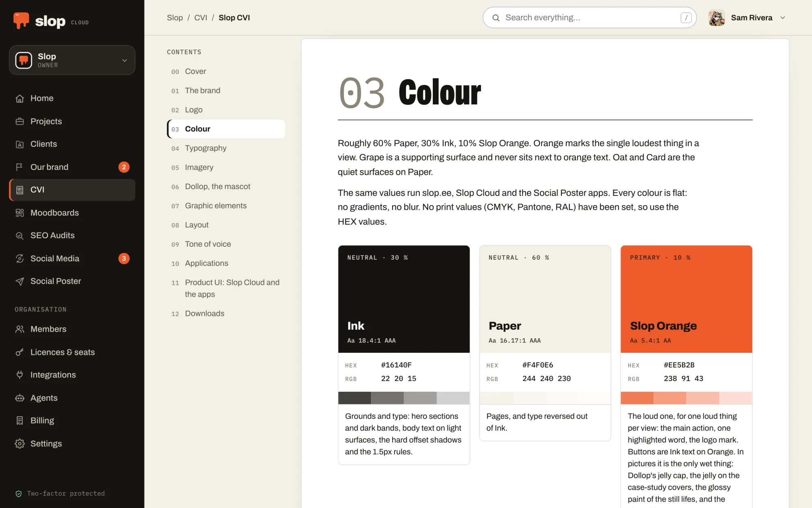Viewport: 812px width, 508px height.
Task: Click the CVI document icon
Action: coord(19,190)
